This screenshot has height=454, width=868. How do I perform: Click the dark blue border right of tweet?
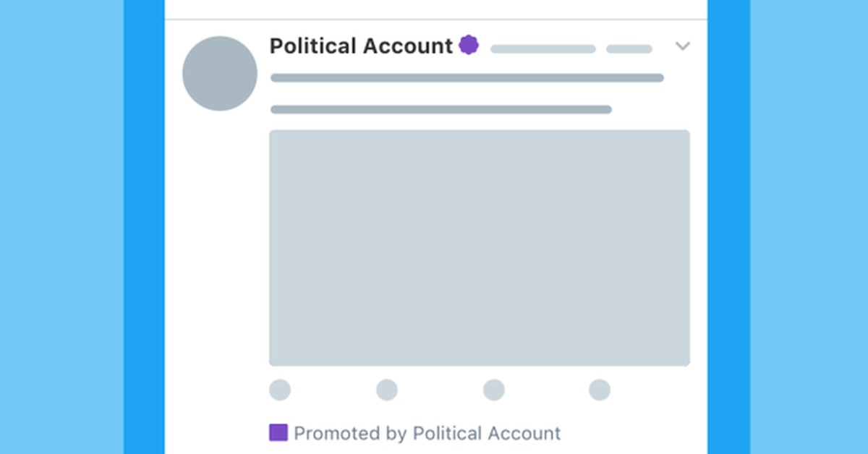pos(728,227)
